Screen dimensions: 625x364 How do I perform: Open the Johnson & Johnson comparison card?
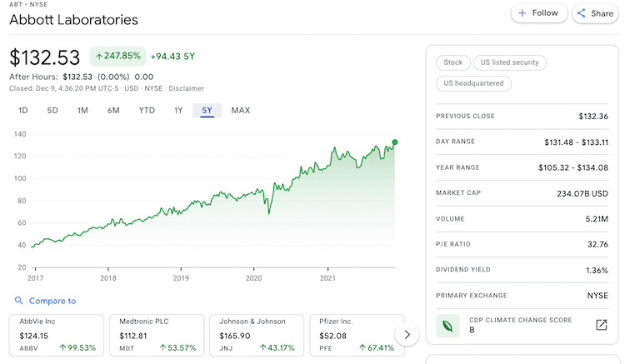(x=257, y=335)
